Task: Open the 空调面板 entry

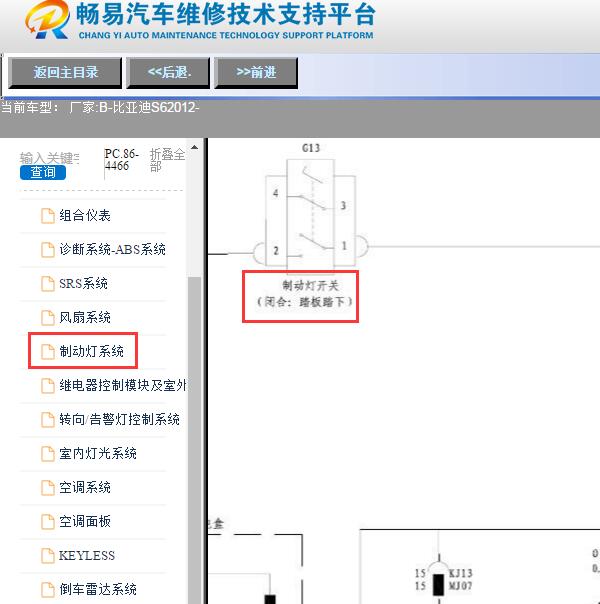Action: pyautogui.click(x=85, y=522)
